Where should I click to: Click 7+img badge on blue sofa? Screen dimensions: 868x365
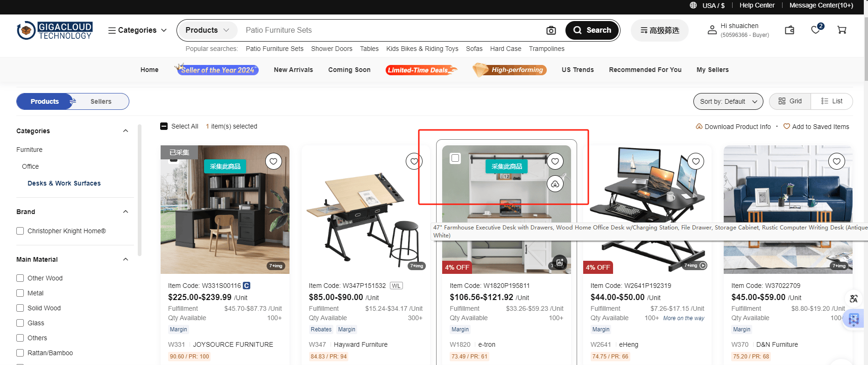(x=839, y=265)
